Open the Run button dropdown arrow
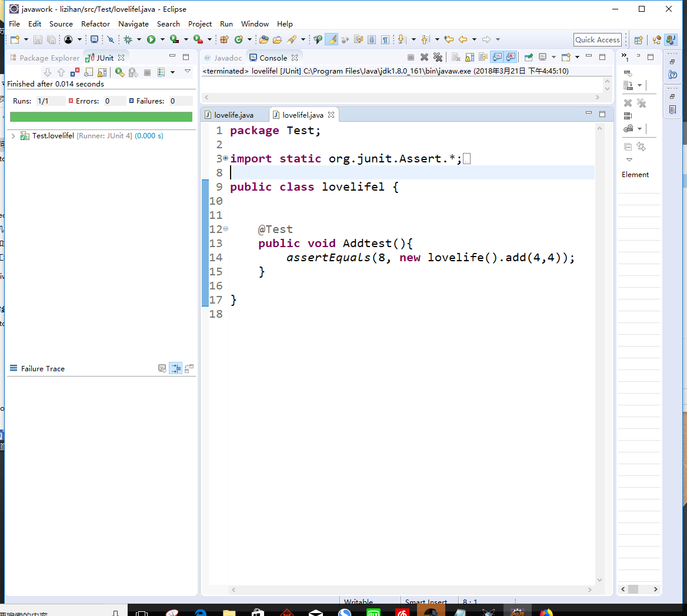Screen dimensions: 687x616 click(162, 39)
